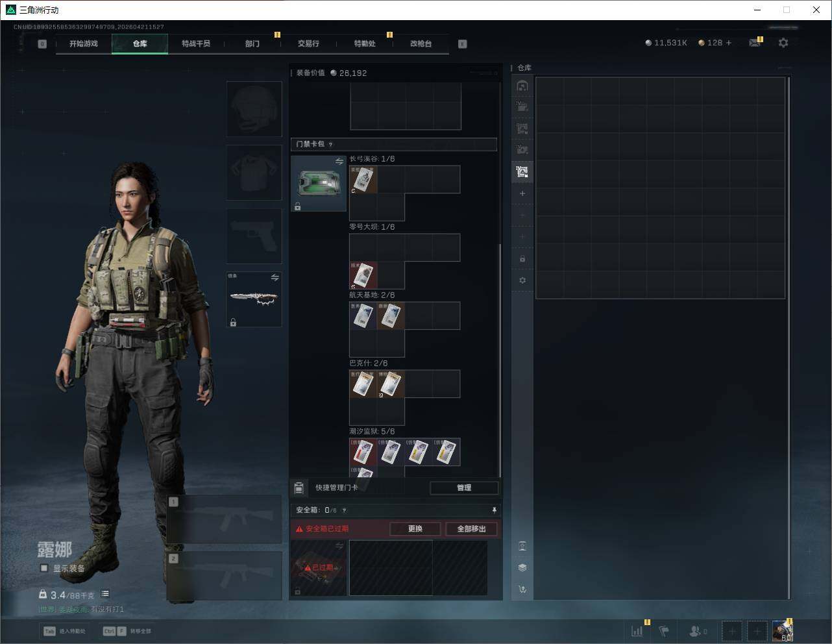
Task: Click the Ctrl F 转移全部 shortcut button
Action: pyautogui.click(x=127, y=631)
